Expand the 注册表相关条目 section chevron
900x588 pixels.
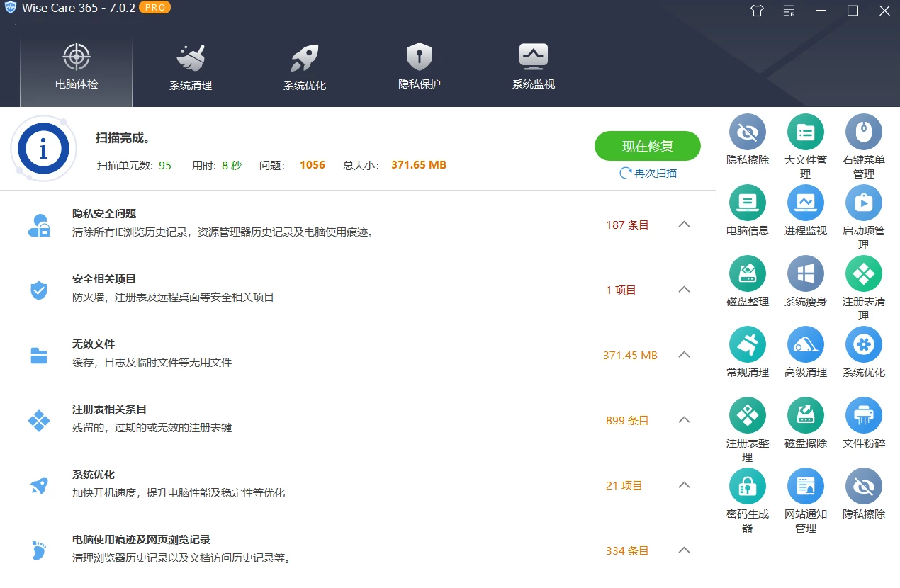click(684, 420)
